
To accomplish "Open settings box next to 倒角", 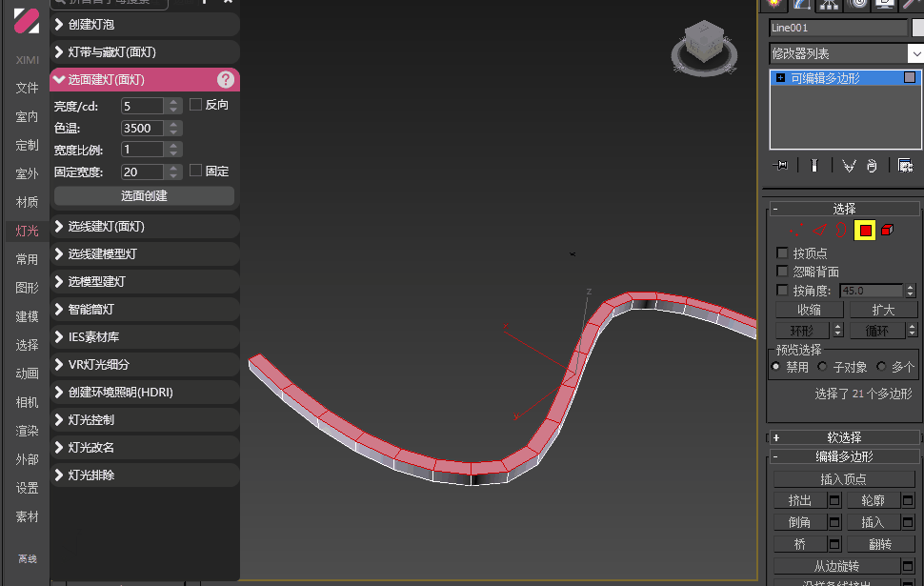I will tap(834, 522).
